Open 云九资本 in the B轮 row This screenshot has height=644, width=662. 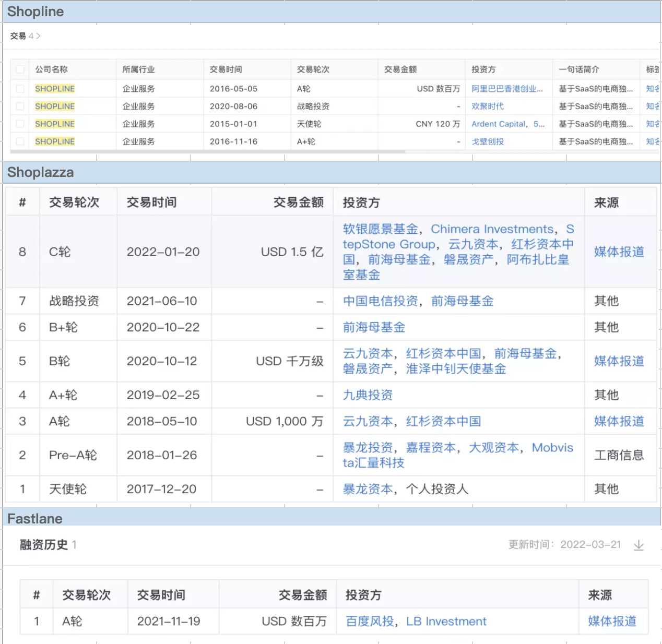(368, 354)
